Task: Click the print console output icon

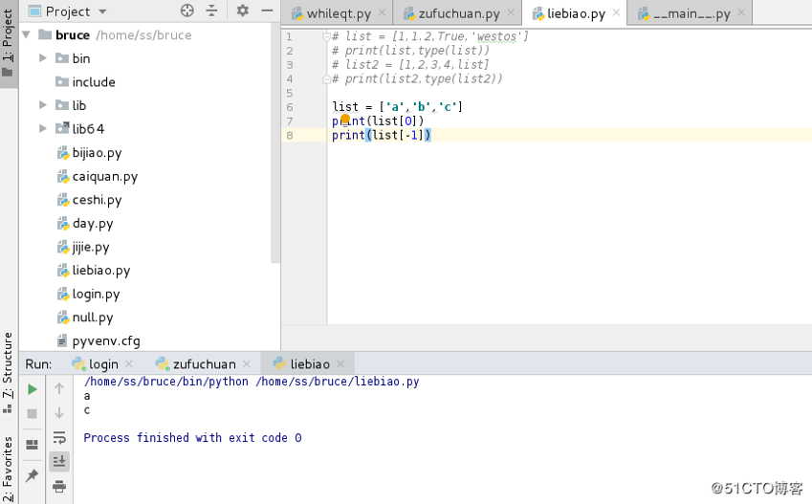Action: click(59, 486)
